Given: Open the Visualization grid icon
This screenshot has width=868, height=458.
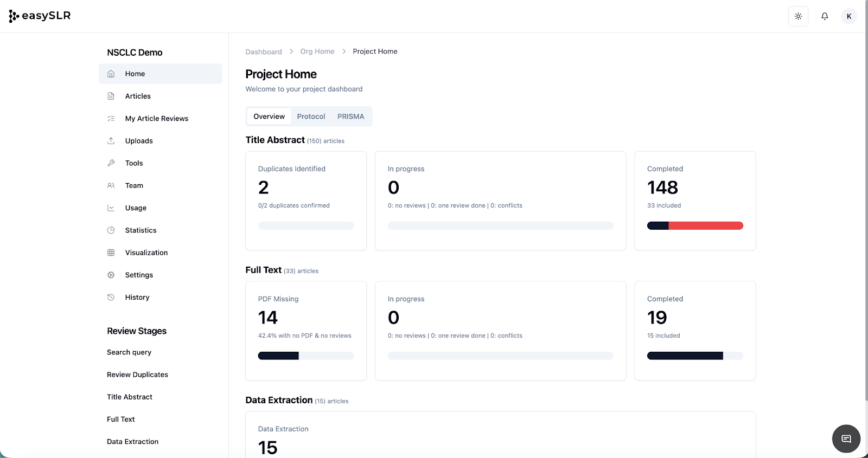Looking at the screenshot, I should coord(111,253).
